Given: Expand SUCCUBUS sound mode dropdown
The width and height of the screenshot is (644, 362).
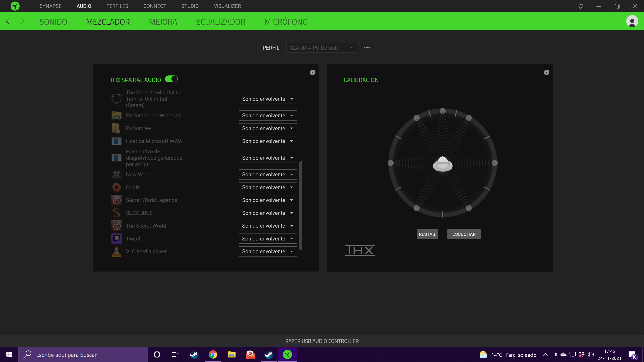Looking at the screenshot, I should coord(268,213).
